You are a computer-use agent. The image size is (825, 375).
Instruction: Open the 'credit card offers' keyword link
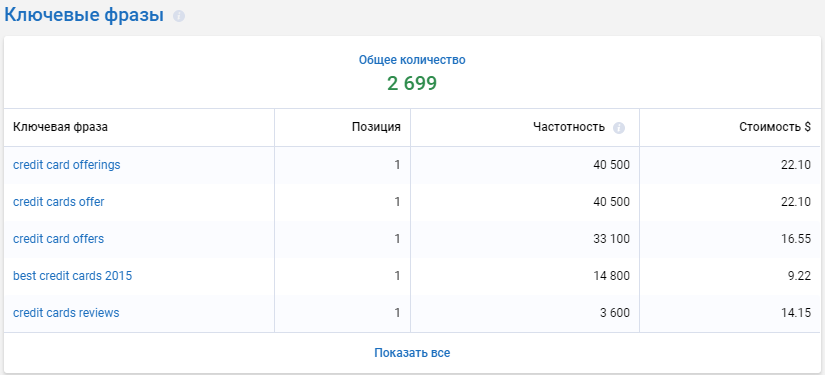point(58,239)
